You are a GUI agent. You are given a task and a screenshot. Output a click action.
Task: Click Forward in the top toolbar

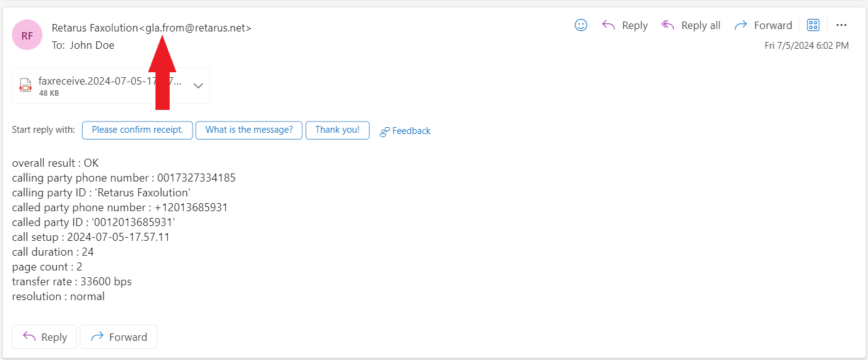(763, 25)
